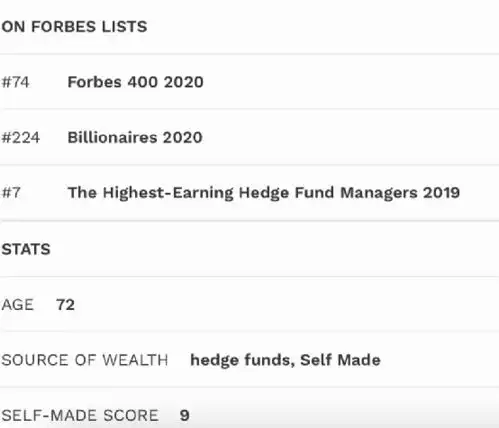
Task: Click the self-made score value 9
Action: coord(185,416)
